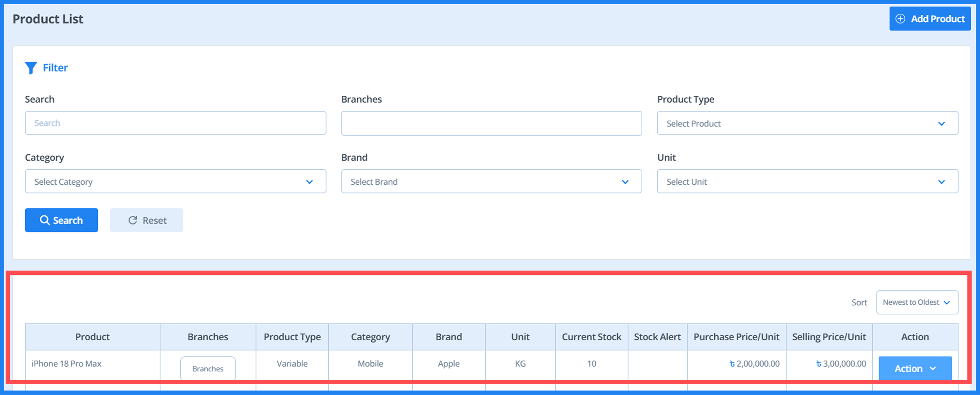Viewport: 980px width, 395px height.
Task: Click the Reset circular arrow icon
Action: (133, 220)
